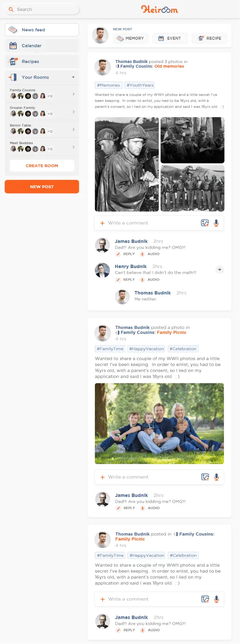Click the search magnifier icon

[11, 9]
